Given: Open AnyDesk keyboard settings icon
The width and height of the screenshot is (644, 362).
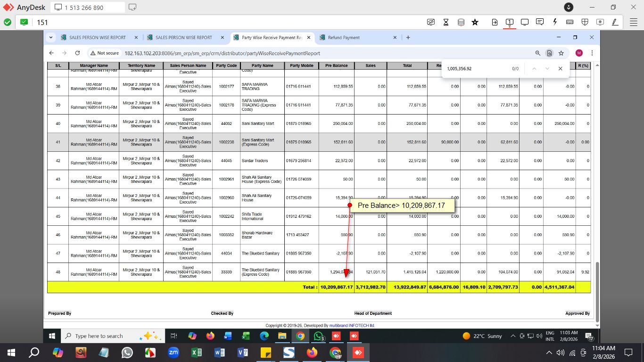Looking at the screenshot, I should 570,22.
